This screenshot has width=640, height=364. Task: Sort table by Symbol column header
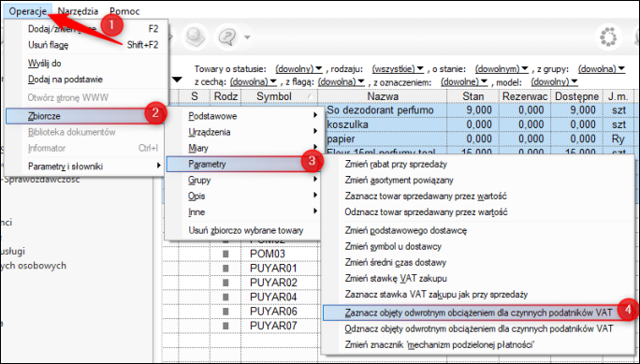point(279,96)
